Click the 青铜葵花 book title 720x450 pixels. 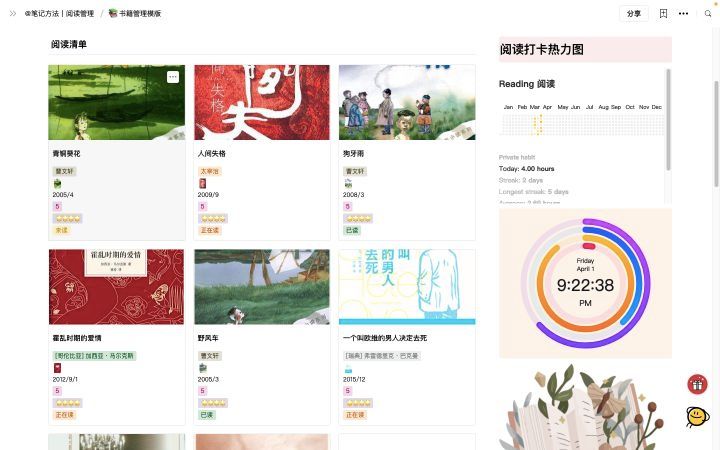[x=67, y=153]
